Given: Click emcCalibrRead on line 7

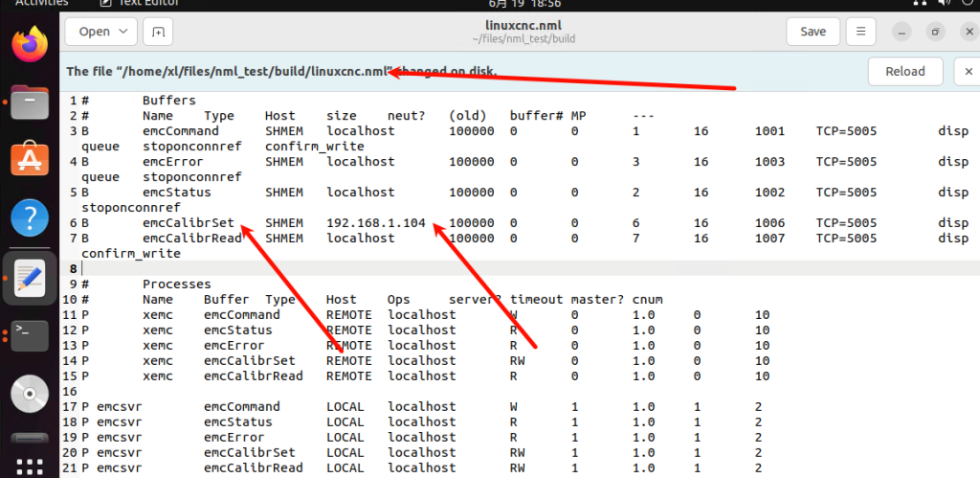Looking at the screenshot, I should point(191,239).
